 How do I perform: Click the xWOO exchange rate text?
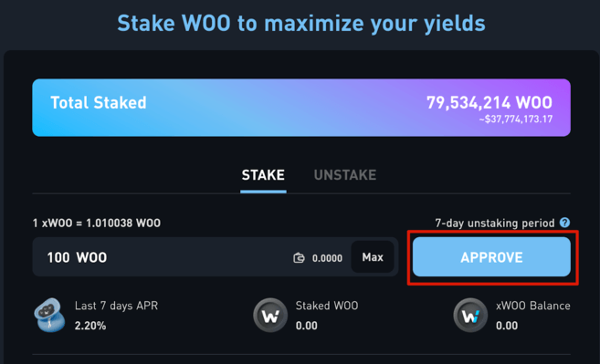coord(97,223)
